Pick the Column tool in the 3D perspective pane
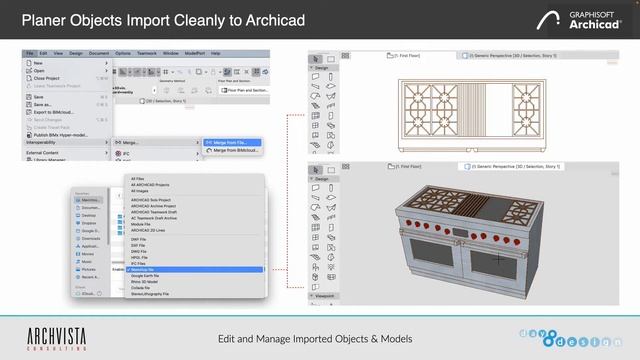This screenshot has height=360, width=640. coord(331,188)
